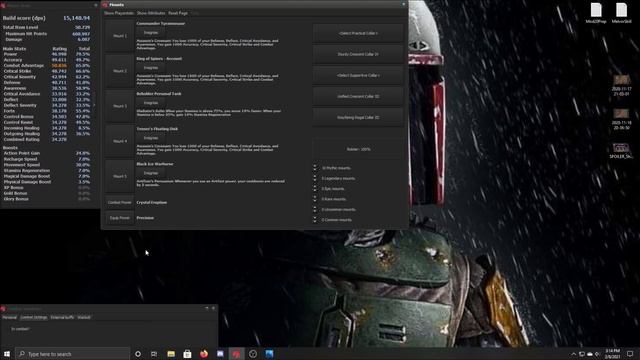Open Insignias for Beholder Personal Tank
The width and height of the screenshot is (640, 360).
point(151,103)
